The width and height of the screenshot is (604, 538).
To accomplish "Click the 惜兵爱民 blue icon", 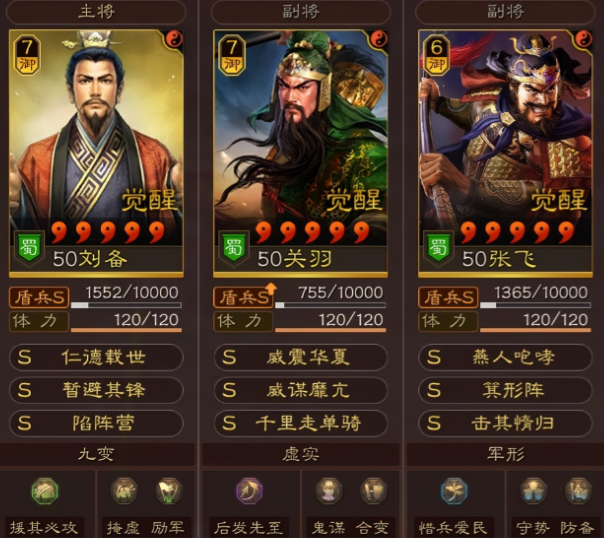I will point(454,491).
